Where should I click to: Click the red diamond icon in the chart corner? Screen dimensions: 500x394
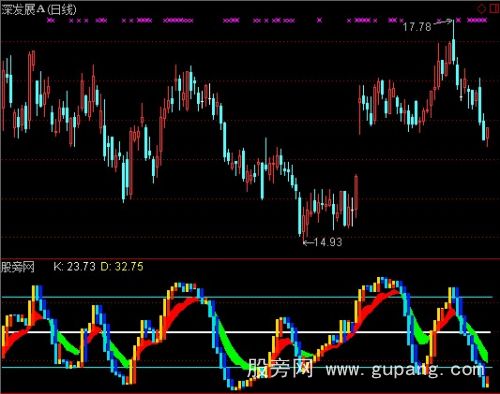pos(482,8)
